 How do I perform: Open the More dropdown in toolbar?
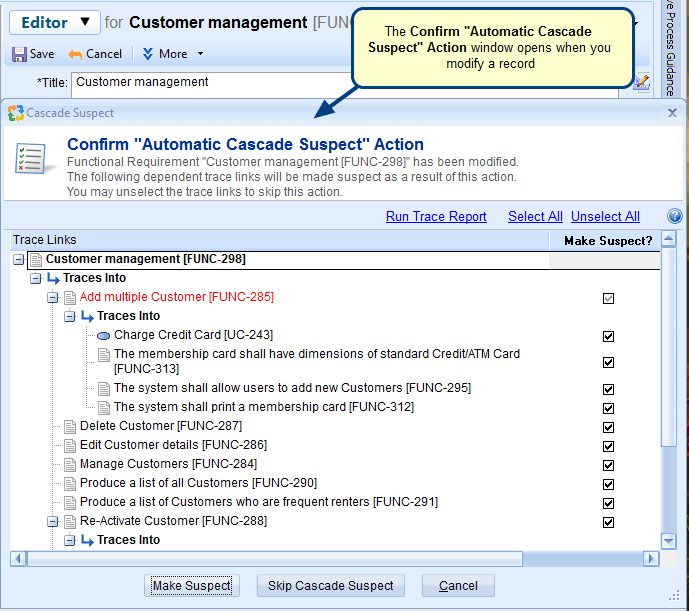click(x=172, y=54)
